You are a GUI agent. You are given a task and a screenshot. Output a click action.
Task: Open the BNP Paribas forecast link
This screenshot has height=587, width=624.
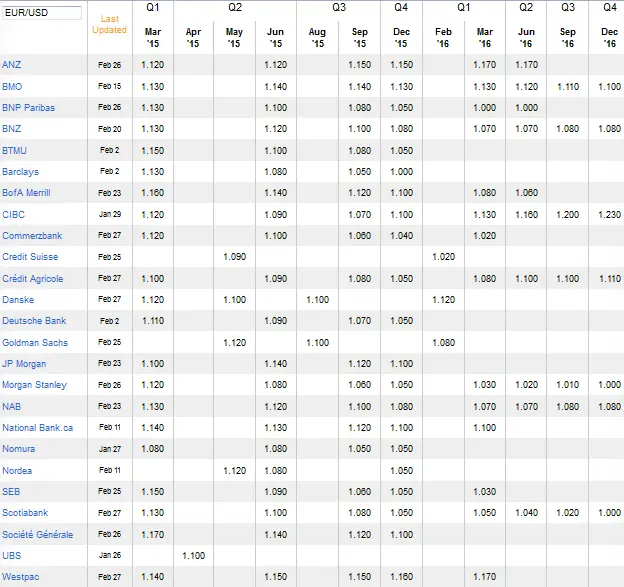click(28, 107)
